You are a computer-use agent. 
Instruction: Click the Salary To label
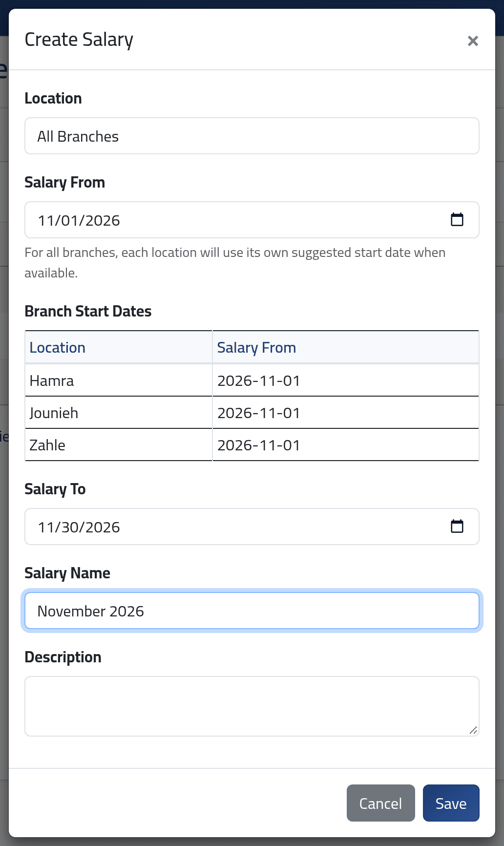55,489
